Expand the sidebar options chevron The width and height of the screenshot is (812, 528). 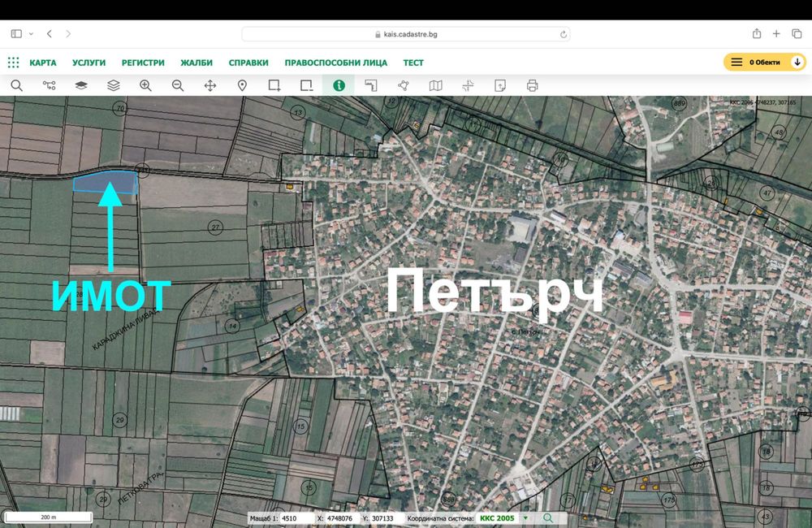(31, 33)
